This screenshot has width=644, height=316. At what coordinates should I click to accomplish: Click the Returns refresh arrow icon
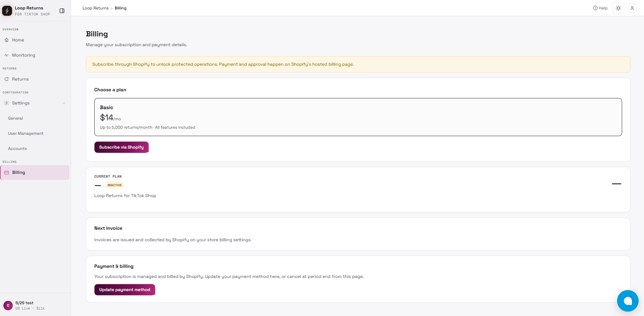click(x=6, y=79)
